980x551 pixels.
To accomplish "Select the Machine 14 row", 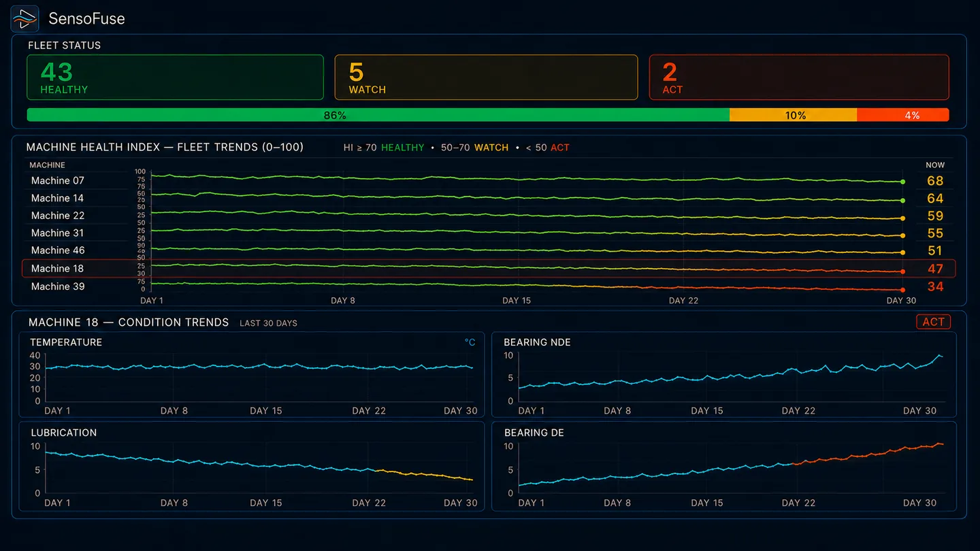I will [489, 198].
